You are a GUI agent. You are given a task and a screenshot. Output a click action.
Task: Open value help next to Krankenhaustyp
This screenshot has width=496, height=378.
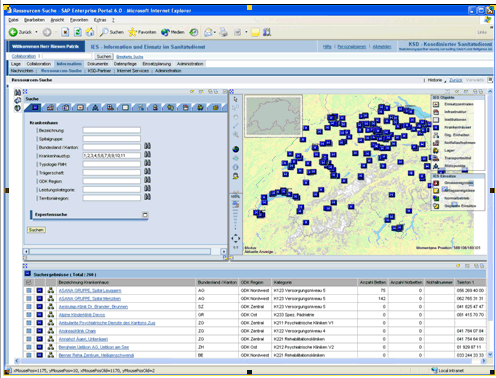[x=147, y=154]
